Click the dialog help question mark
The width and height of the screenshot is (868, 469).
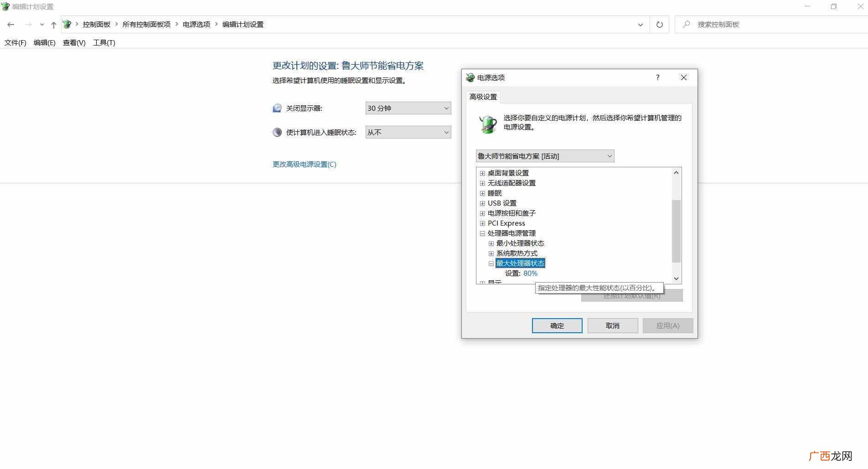coord(657,77)
